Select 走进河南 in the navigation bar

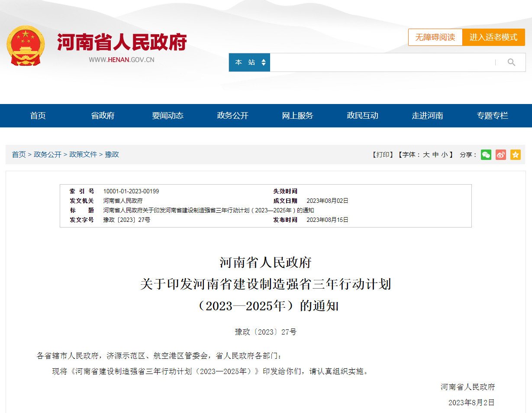point(427,116)
